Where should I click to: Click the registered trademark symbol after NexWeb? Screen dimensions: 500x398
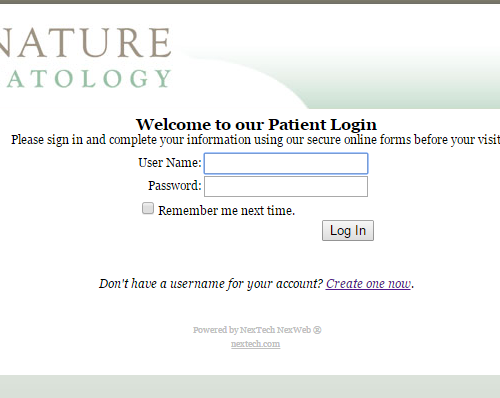coord(317,330)
